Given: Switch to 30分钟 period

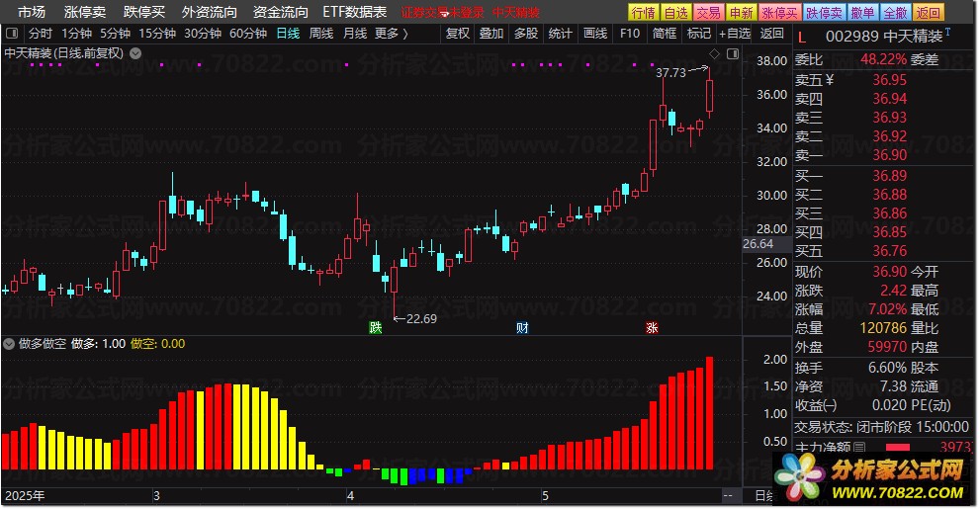Looking at the screenshot, I should click(203, 33).
